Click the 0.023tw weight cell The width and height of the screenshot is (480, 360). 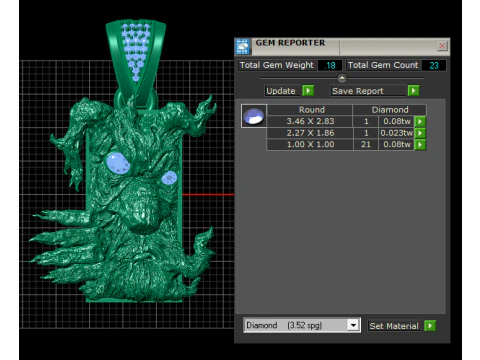pos(396,133)
